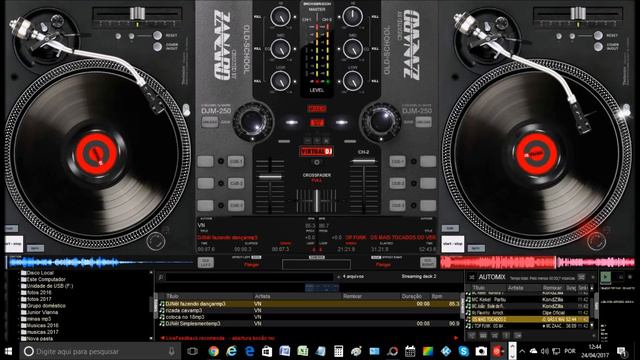The height and width of the screenshot is (360, 640).
Task: Toggle the lower red button between the white light bars
Action: tap(317, 122)
